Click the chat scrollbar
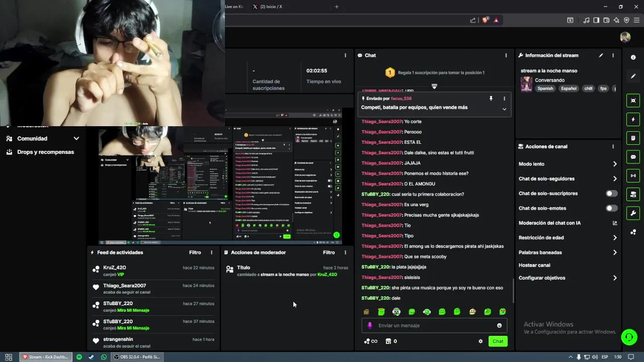Viewport: 644px width, 362px height. pos(513,291)
